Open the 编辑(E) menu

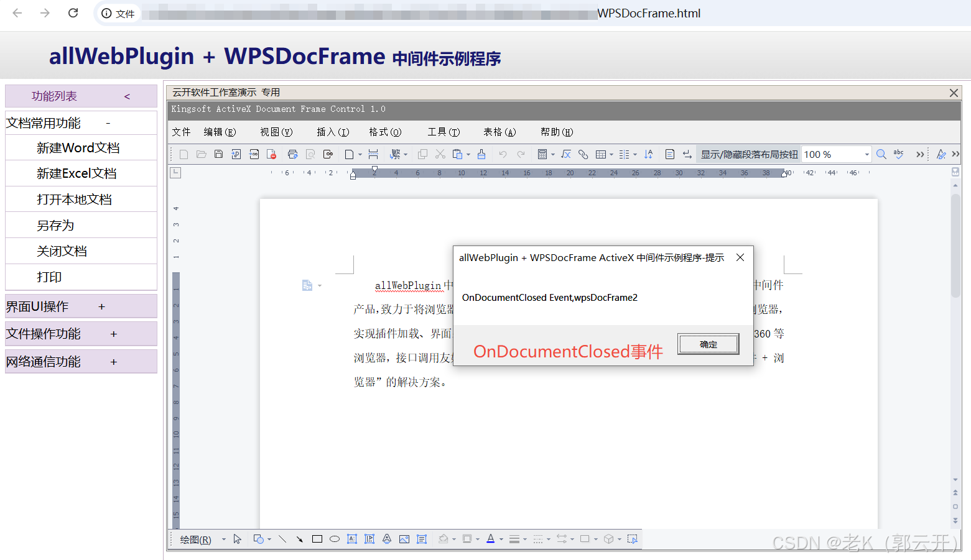(x=220, y=132)
